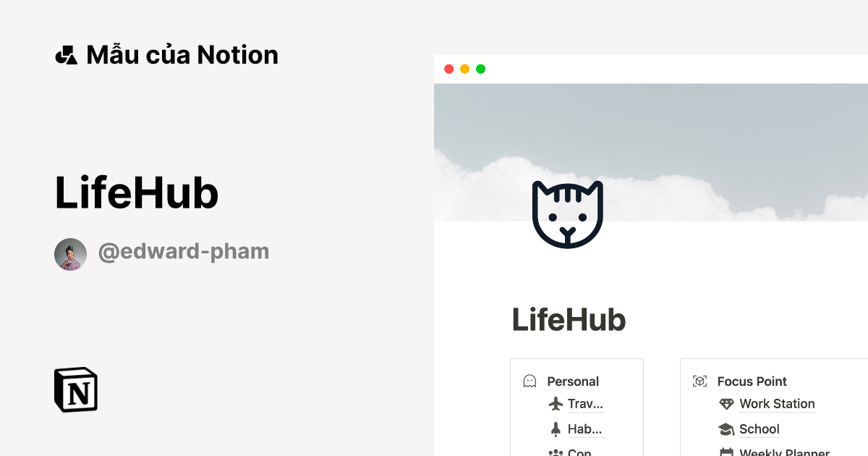Open the School page link
The height and width of the screenshot is (456, 868).
pos(759,428)
